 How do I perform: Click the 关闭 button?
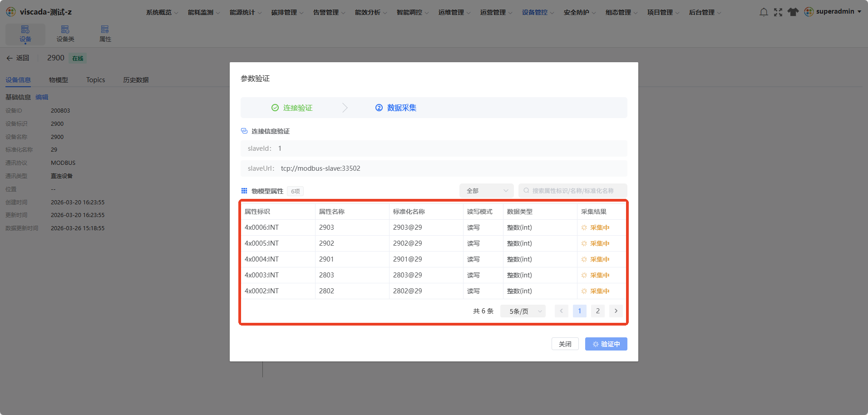565,344
